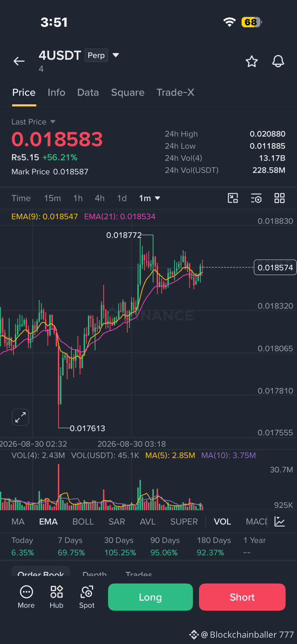Image resolution: width=297 pixels, height=644 pixels.
Task: Tap the chart high label 0.018772
Action: 124,235
